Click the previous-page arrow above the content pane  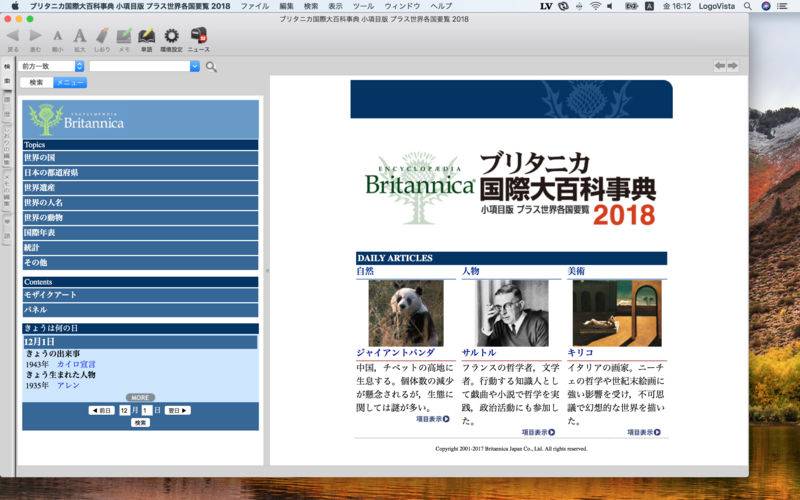point(720,66)
